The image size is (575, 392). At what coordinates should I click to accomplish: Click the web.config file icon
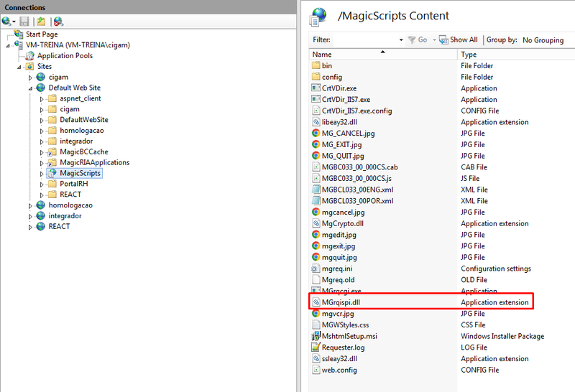click(x=316, y=370)
